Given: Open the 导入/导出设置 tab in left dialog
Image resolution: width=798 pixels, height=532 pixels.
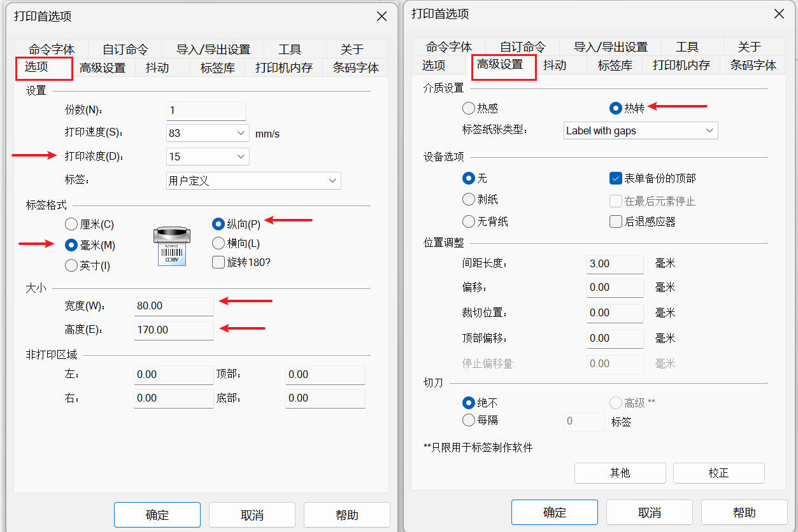Looking at the screenshot, I should coord(213,49).
